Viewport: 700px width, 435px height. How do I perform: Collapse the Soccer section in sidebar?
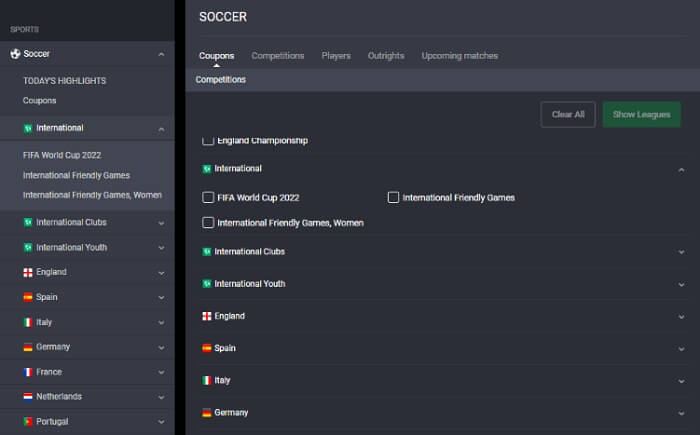click(161, 54)
